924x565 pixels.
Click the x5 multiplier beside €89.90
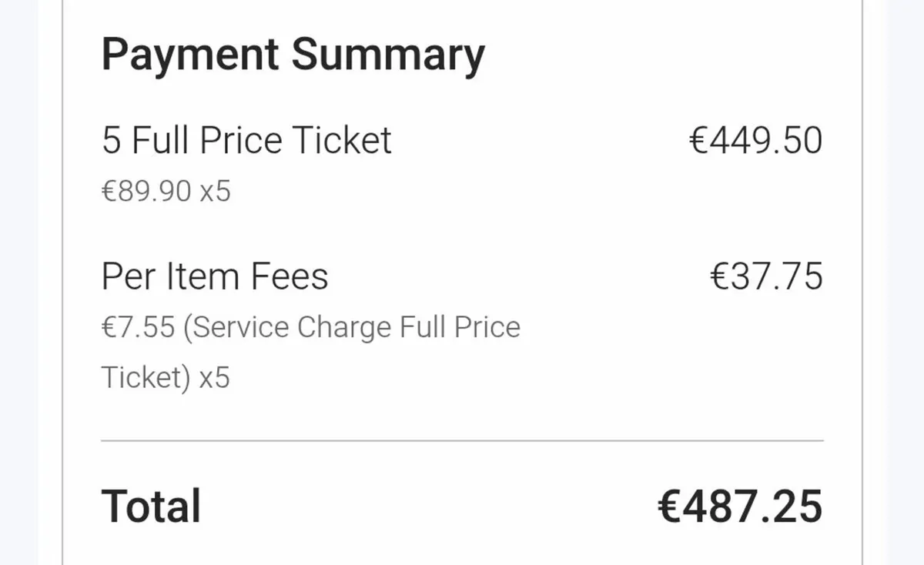215,192
